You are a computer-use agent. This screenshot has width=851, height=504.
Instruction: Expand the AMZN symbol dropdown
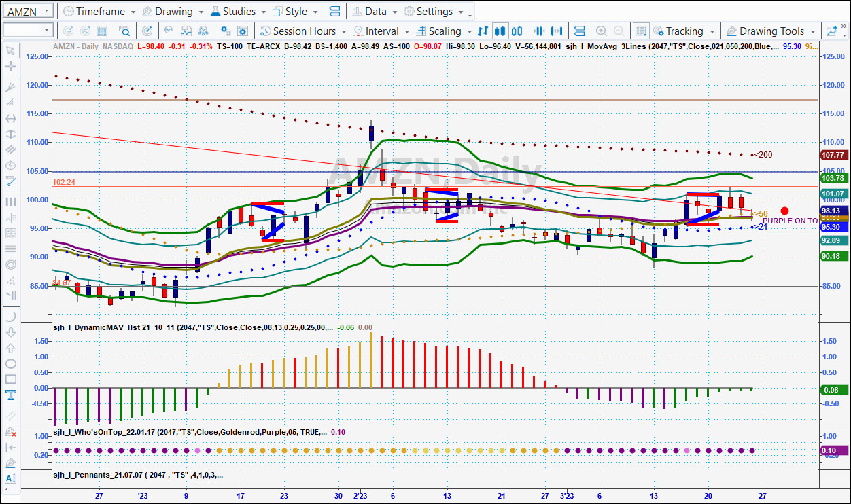point(46,11)
